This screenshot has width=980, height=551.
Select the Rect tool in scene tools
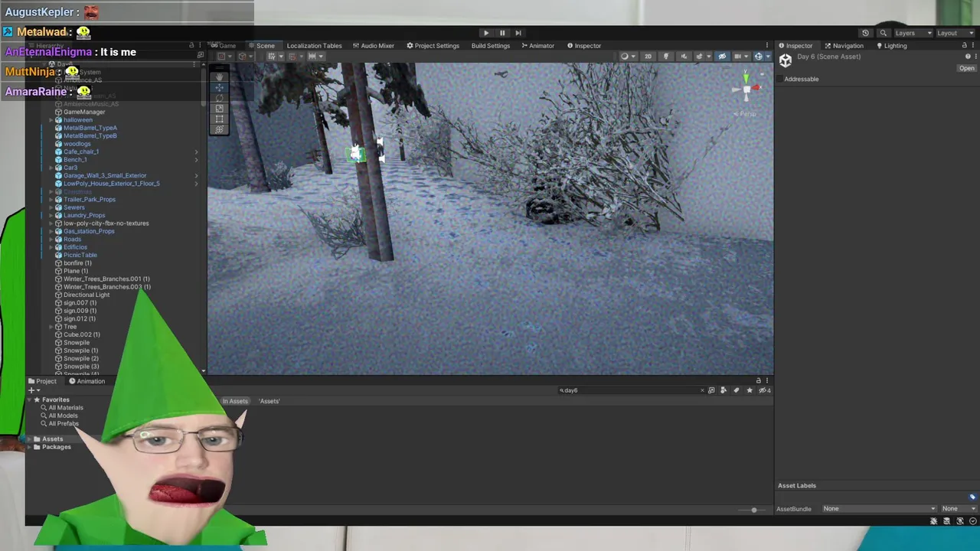pos(220,119)
